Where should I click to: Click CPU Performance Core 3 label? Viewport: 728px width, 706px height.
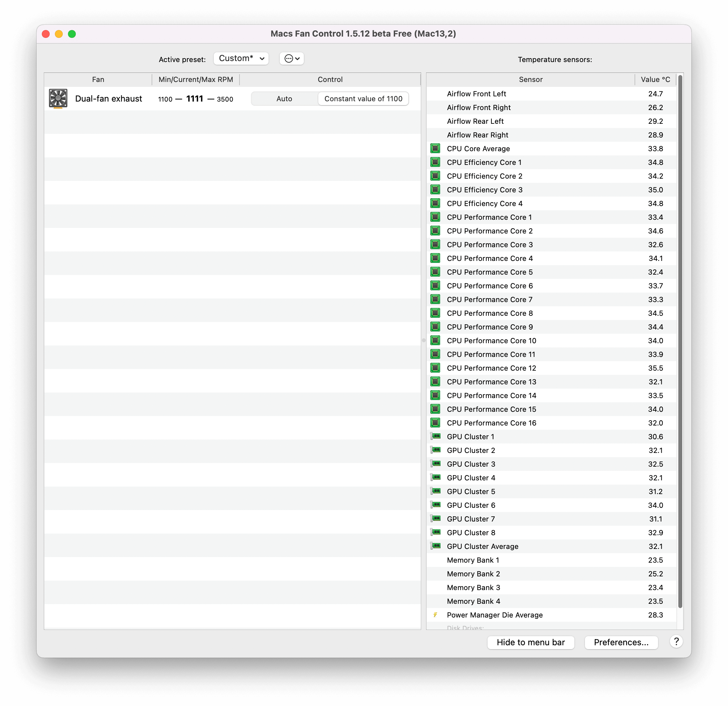489,245
